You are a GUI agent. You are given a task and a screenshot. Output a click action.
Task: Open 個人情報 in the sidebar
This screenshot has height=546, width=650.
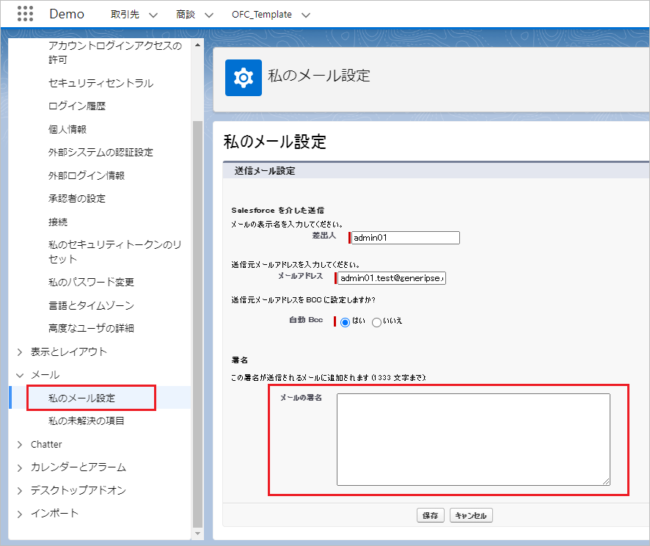click(x=67, y=129)
